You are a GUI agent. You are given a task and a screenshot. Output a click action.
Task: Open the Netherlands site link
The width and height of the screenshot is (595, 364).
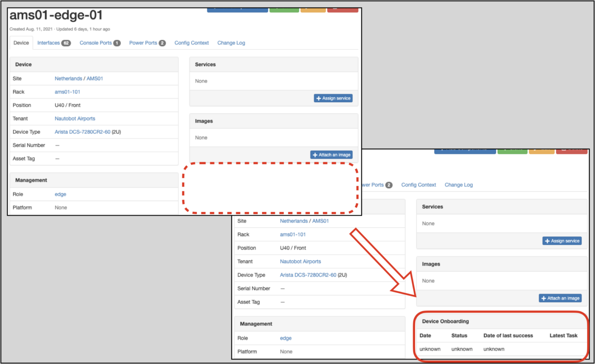68,78
